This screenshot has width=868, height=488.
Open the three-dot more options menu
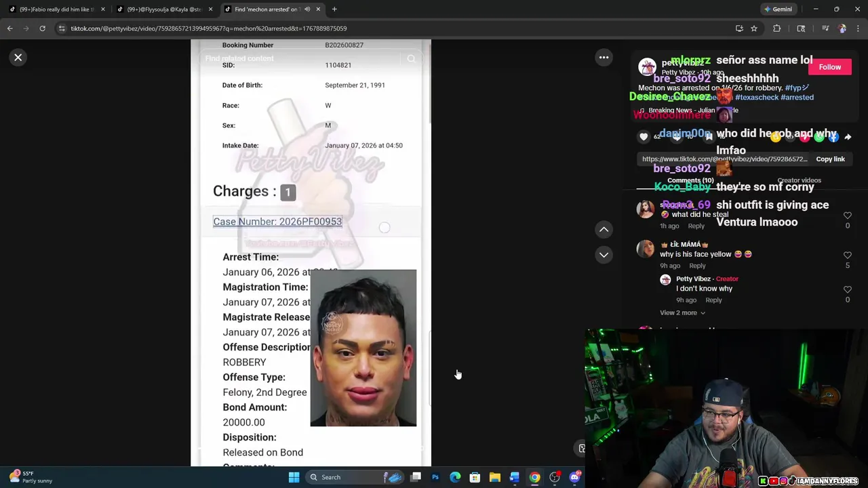[604, 58]
